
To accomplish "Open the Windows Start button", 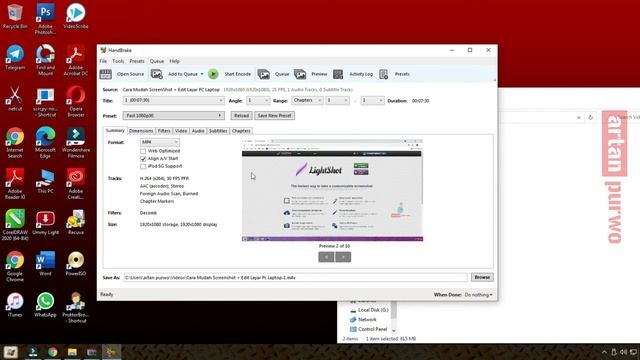I will (x=11, y=352).
